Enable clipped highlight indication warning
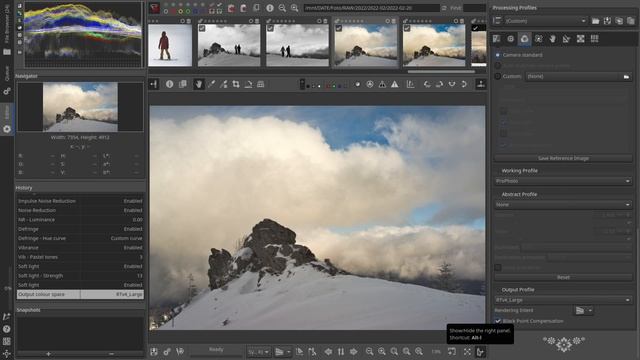Screen dimensions: 640x360 pos(395,84)
